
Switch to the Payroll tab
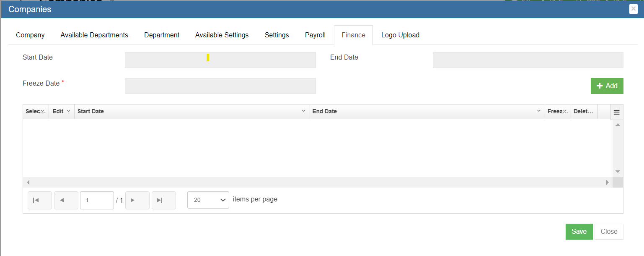(315, 35)
